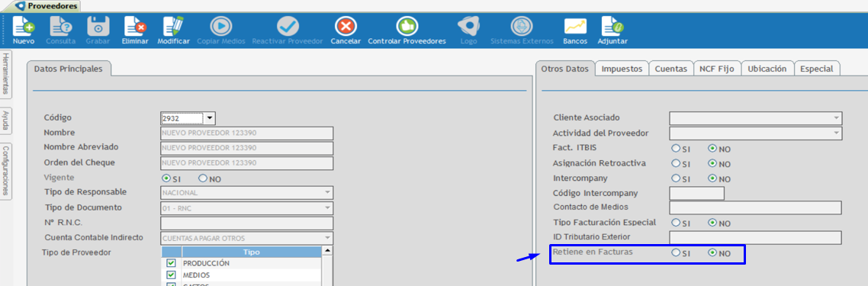Open the Bancos toolbar icon
The height and width of the screenshot is (286, 868).
tap(575, 26)
